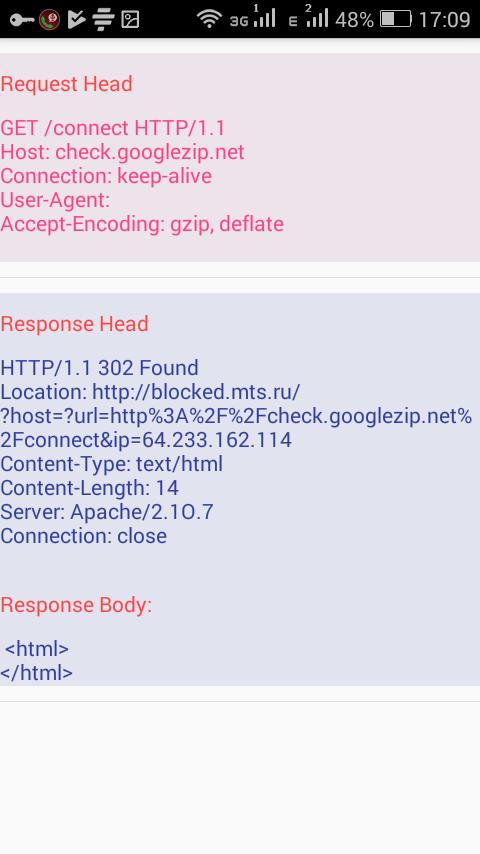This screenshot has width=480, height=854.
Task: Tap the SIM 2 EDGE signal indicator
Action: [x=308, y=17]
